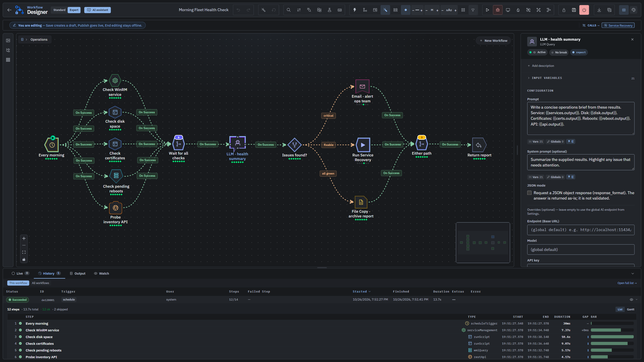The height and width of the screenshot is (362, 644).
Task: Open the Service Recovery called workflow link
Action: [618, 25]
